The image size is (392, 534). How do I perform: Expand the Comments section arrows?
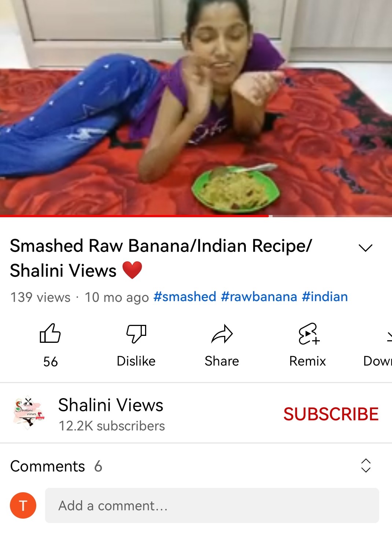click(366, 466)
